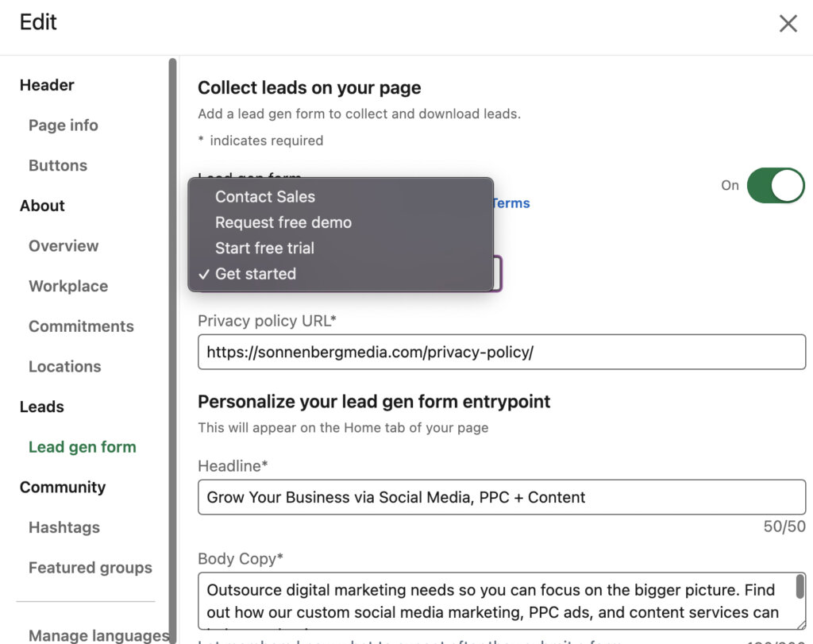The width and height of the screenshot is (813, 644).
Task: Select the checked "Get started" option
Action: [256, 273]
